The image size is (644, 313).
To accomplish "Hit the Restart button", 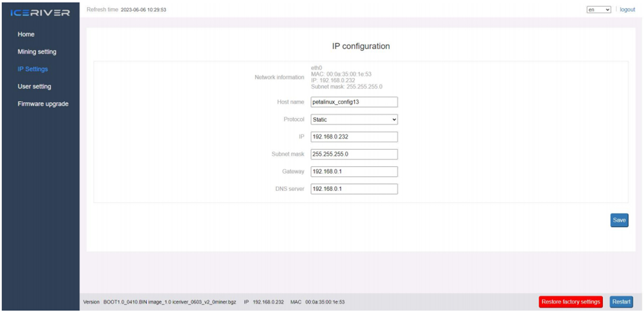I will tap(621, 302).
